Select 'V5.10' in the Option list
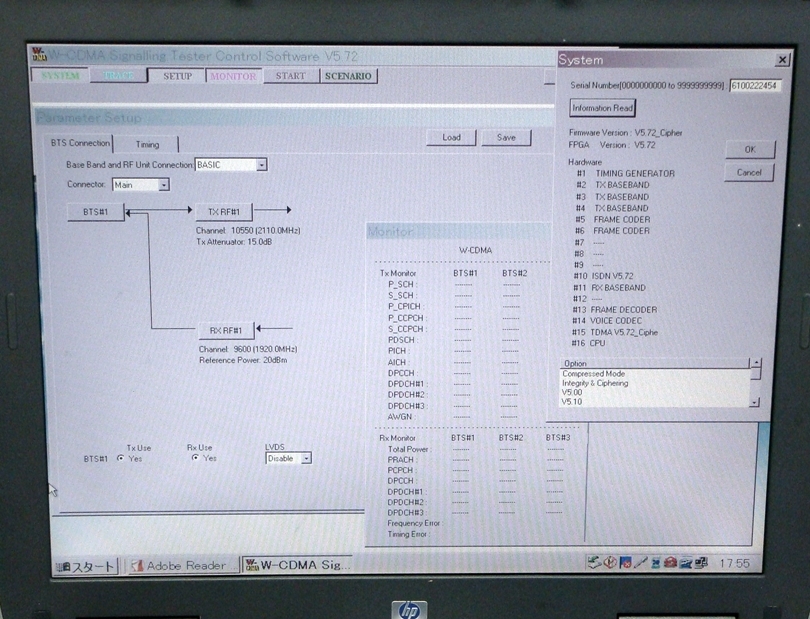The image size is (810, 619). [571, 401]
